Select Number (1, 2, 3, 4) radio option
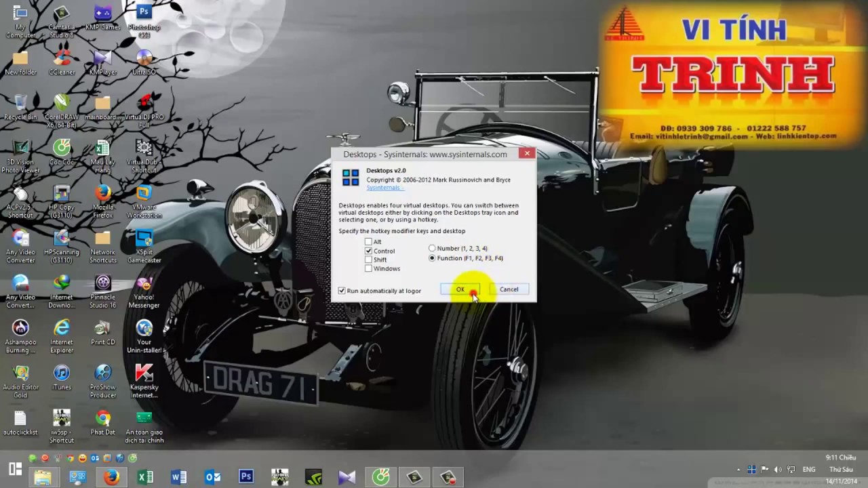 [x=432, y=249]
